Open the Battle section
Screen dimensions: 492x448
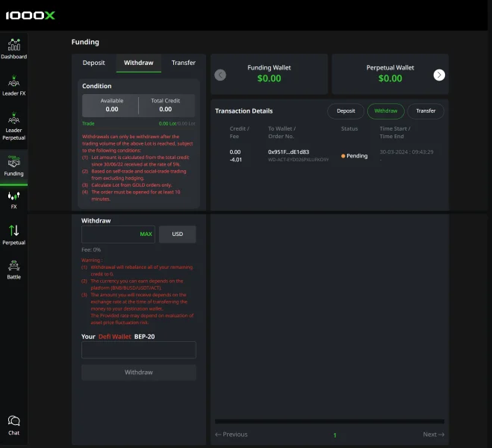click(13, 269)
